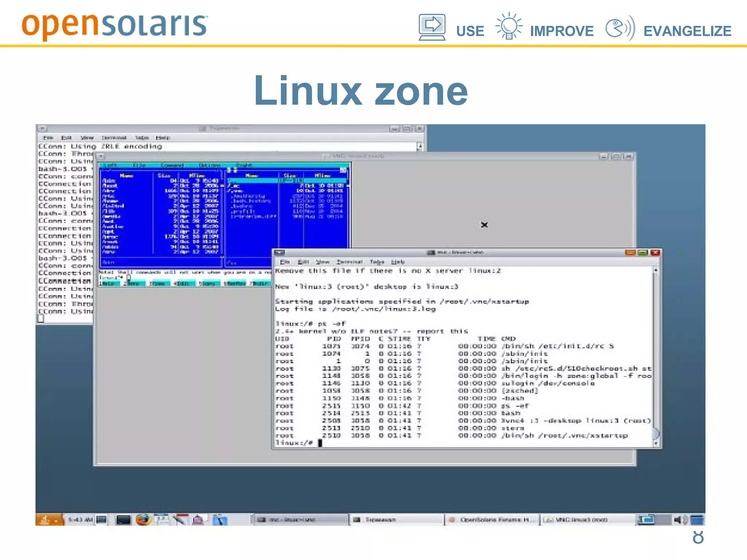Click the Size column header in right MC panel
747x560 pixels.
(x=290, y=176)
